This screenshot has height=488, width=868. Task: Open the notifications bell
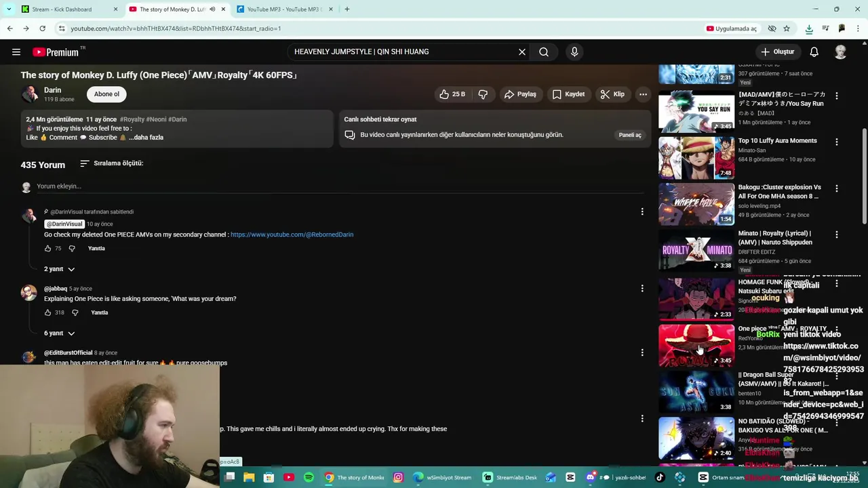(814, 52)
